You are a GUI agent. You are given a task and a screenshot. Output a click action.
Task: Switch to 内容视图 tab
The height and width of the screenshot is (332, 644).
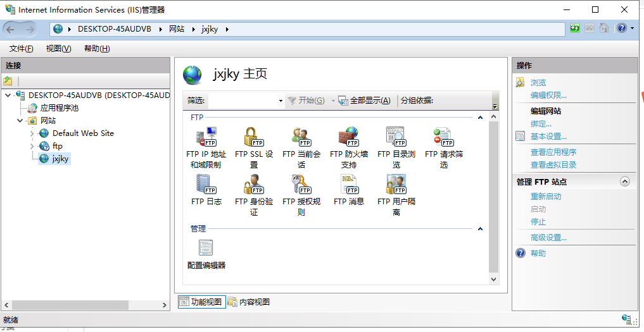(x=249, y=302)
